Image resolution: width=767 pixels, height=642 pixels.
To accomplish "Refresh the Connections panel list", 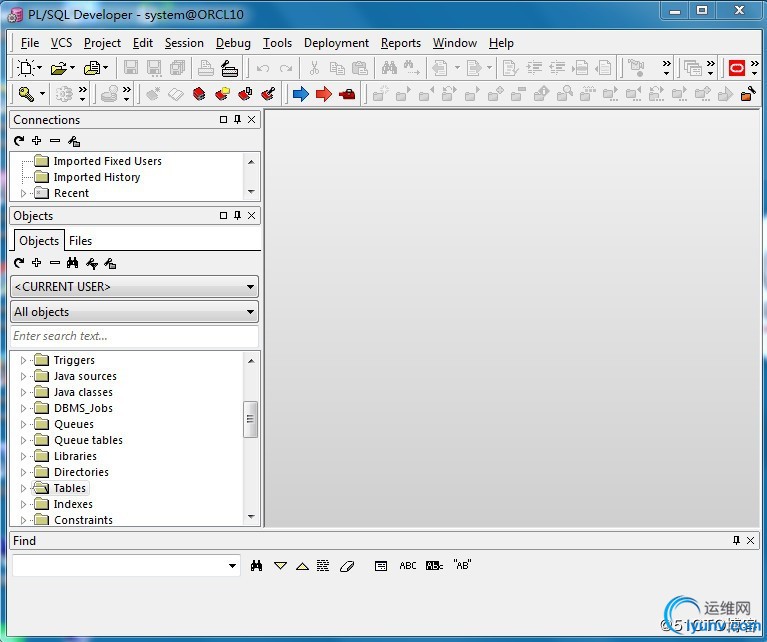I will point(19,141).
